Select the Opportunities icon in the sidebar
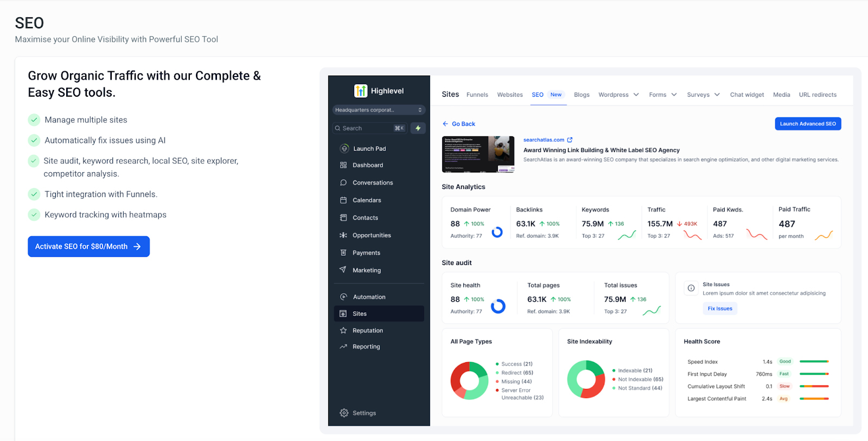This screenshot has height=441, width=868. tap(343, 235)
